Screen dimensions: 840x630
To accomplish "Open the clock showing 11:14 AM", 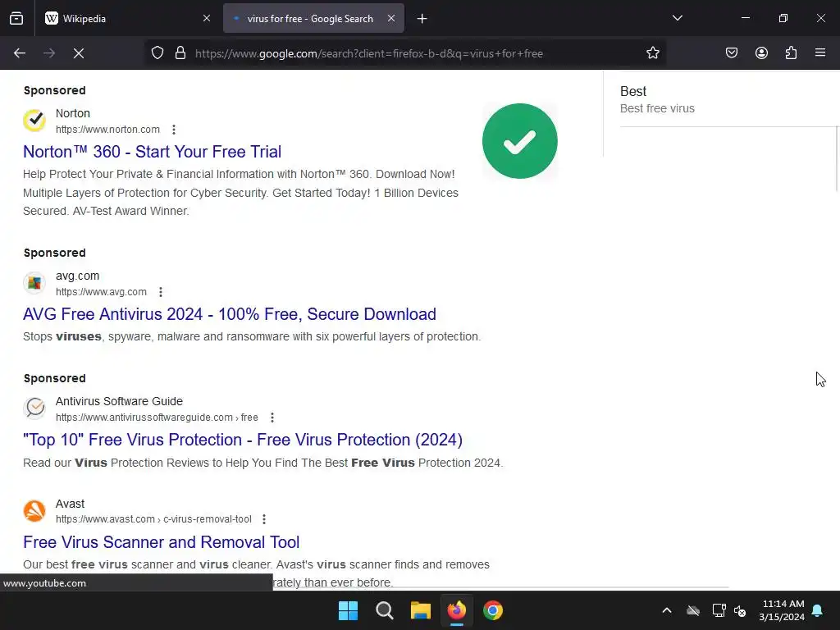I will 782,610.
